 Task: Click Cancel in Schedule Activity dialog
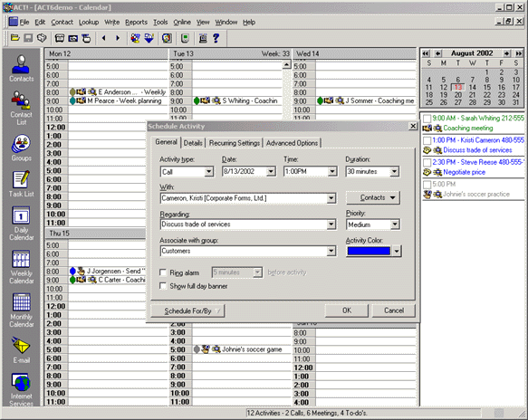pyautogui.click(x=394, y=310)
